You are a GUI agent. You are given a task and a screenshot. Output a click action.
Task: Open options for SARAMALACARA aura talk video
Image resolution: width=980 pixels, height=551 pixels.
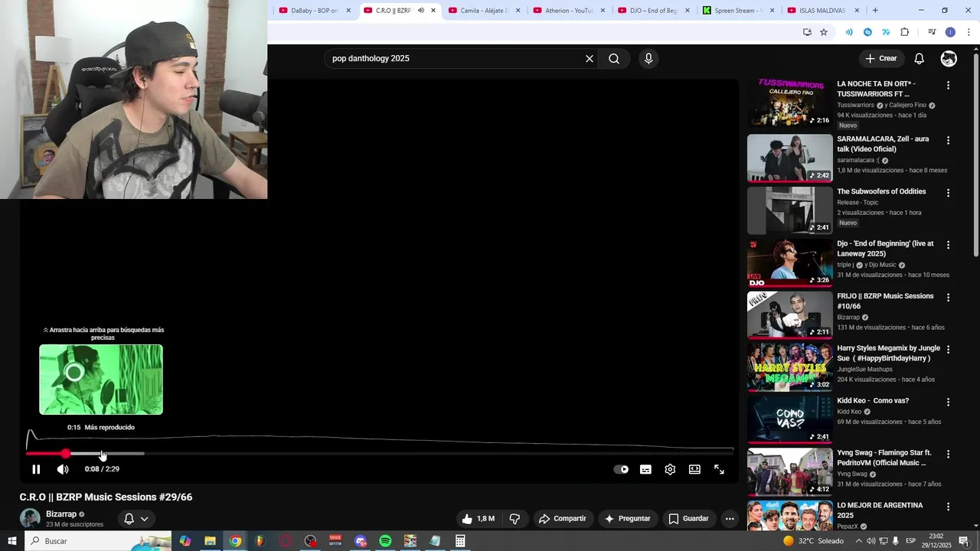click(x=948, y=141)
